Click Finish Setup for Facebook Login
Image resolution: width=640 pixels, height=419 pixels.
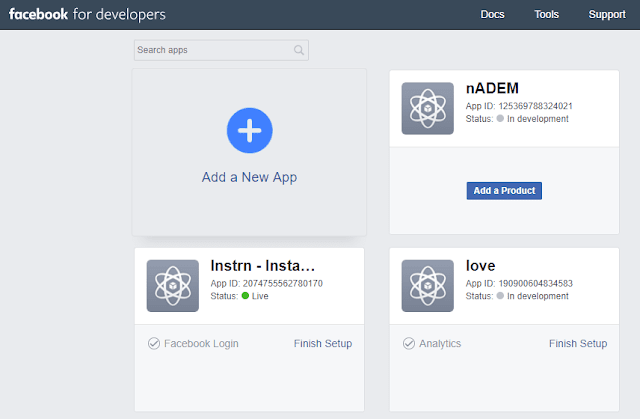point(323,344)
